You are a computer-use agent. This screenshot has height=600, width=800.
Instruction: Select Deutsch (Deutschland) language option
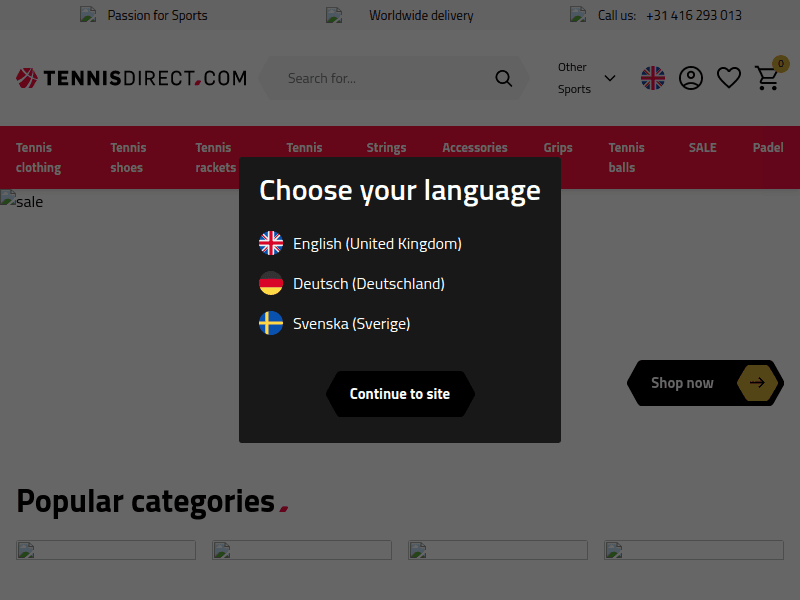(368, 283)
